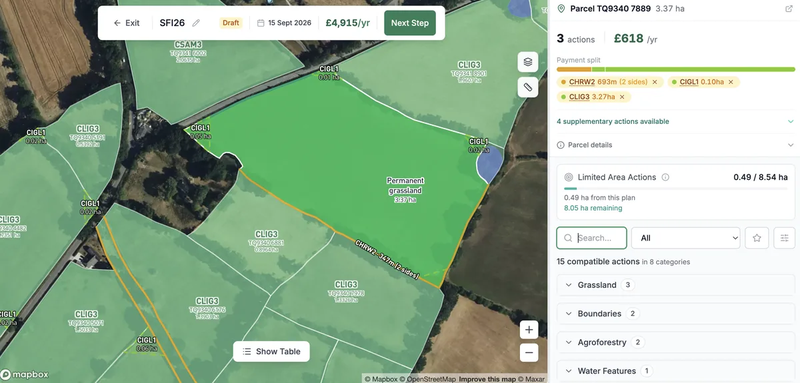Click the CHRW2 action code link

click(582, 82)
